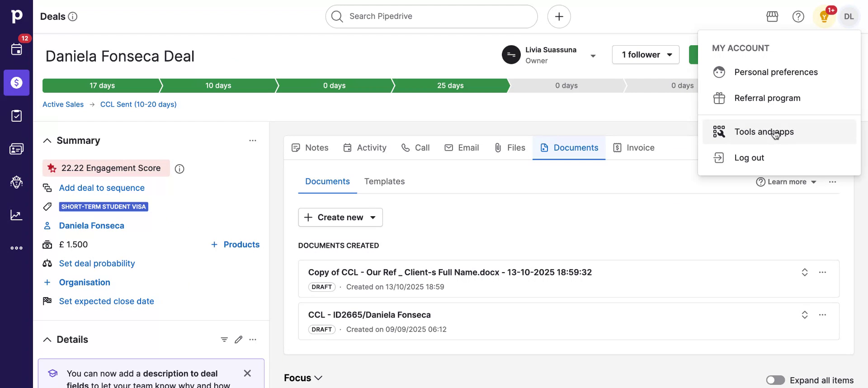868x388 pixels.
Task: Click Set expected close date link
Action: [106, 302]
